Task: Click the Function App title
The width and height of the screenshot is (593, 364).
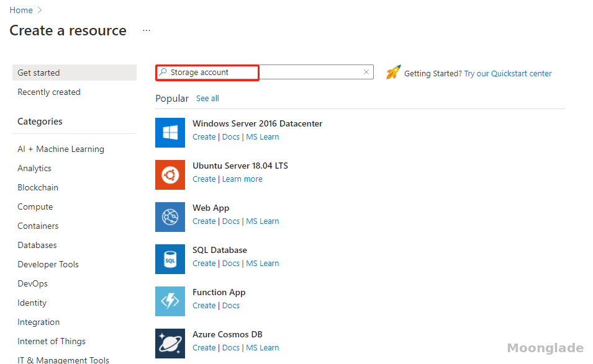Action: [x=219, y=292]
